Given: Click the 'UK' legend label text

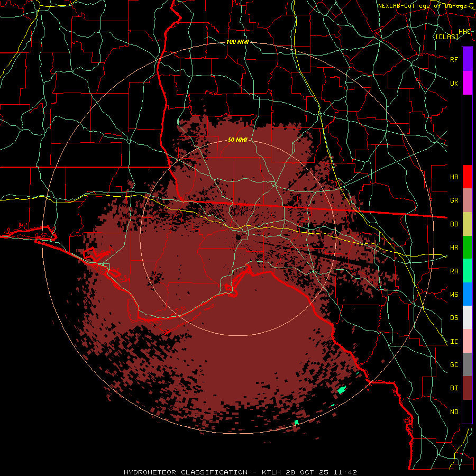Looking at the screenshot, I should (x=454, y=83).
